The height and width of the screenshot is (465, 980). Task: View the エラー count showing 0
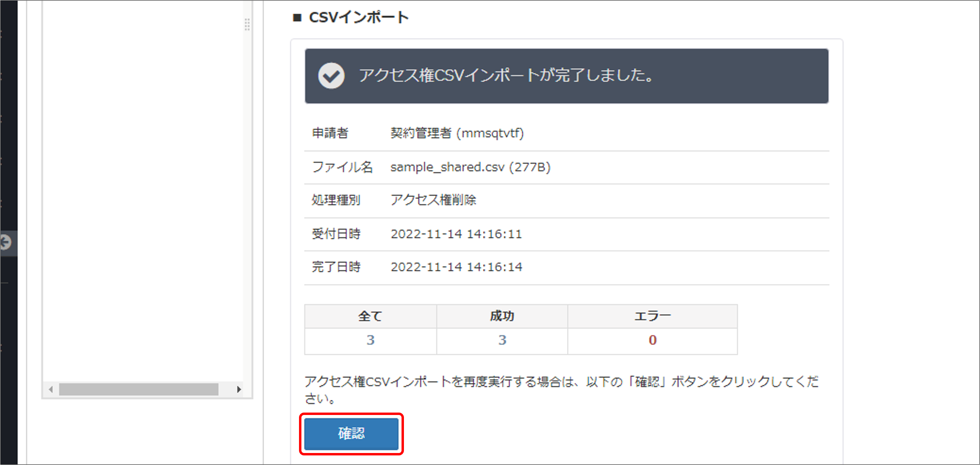pos(652,341)
